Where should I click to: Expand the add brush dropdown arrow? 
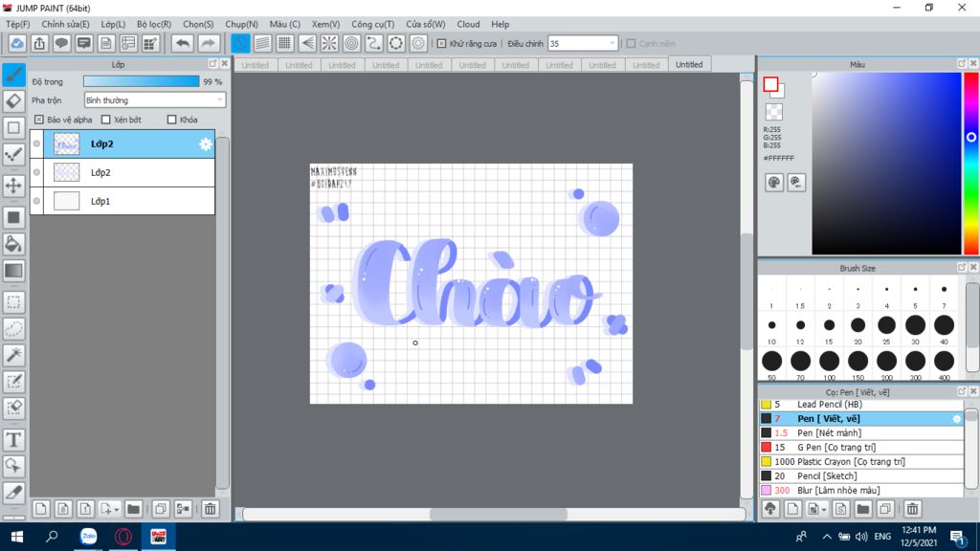[x=824, y=510]
